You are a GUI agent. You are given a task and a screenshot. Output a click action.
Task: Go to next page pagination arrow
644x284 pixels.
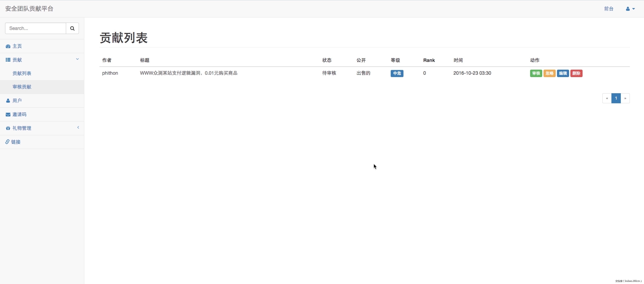(625, 98)
